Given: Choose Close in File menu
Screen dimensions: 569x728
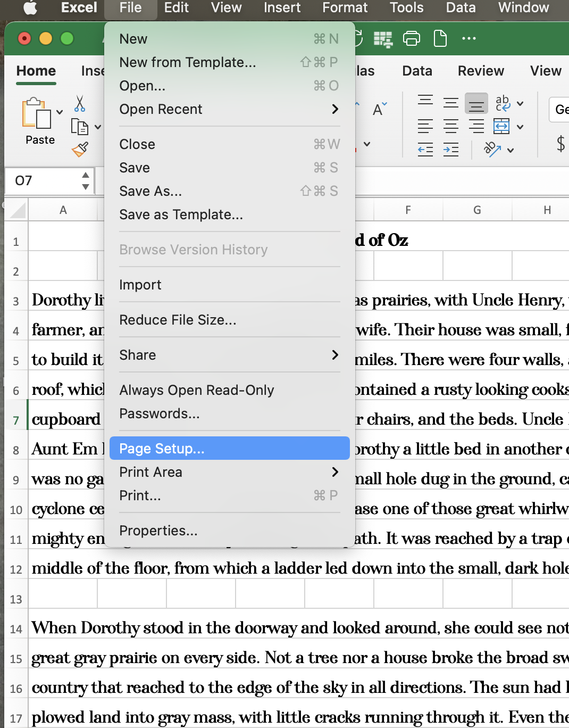Looking at the screenshot, I should 230,144.
